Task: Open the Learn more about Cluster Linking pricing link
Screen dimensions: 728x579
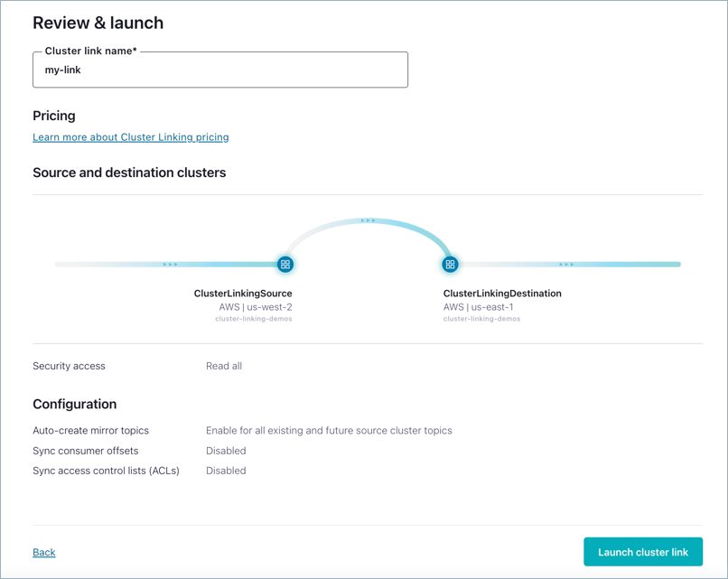Action: [131, 136]
